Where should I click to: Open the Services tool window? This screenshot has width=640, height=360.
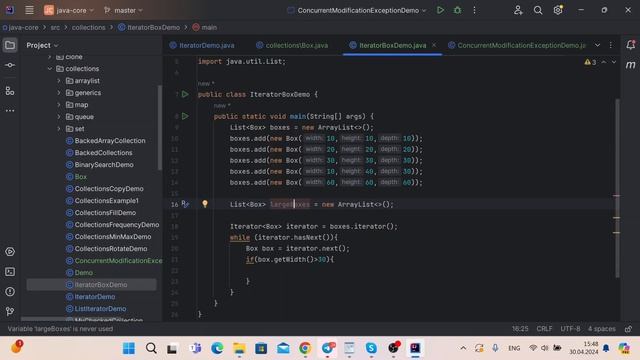click(10, 251)
